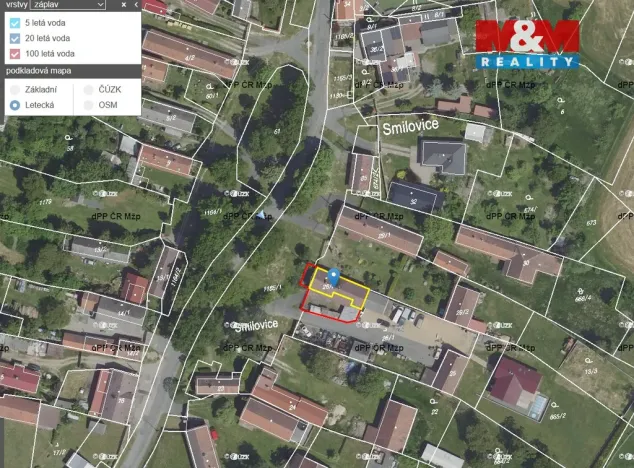Select the 'ČÚZK' base map radio

[x=89, y=89]
